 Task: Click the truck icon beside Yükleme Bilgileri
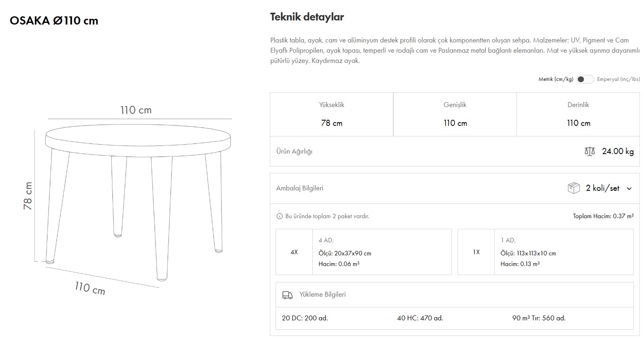point(287,295)
